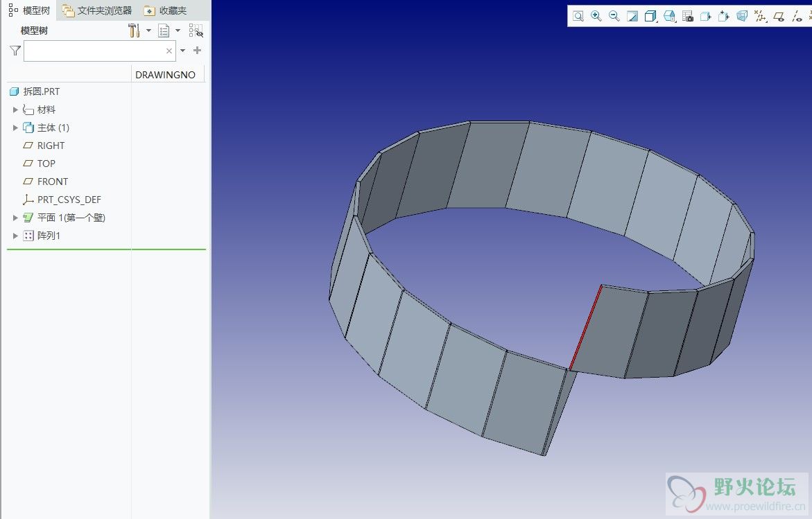Expand the 主体 (1) node
812x519 pixels.
click(x=15, y=127)
